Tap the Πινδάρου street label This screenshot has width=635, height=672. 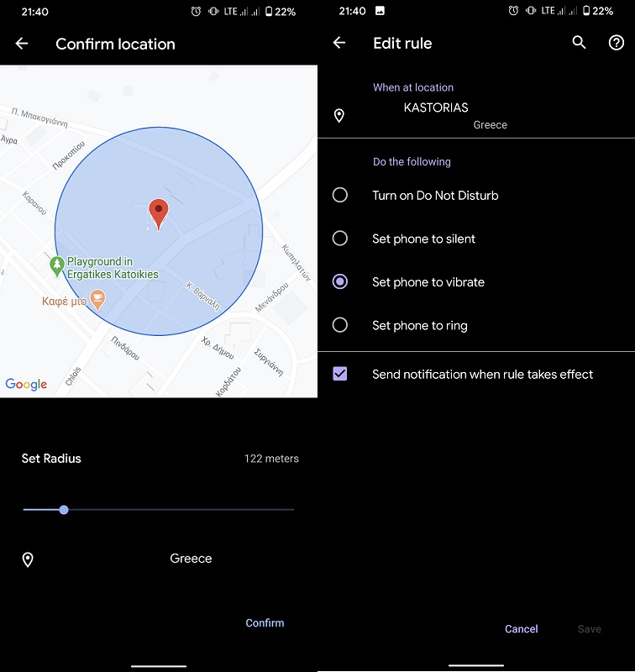pyautogui.click(x=125, y=348)
